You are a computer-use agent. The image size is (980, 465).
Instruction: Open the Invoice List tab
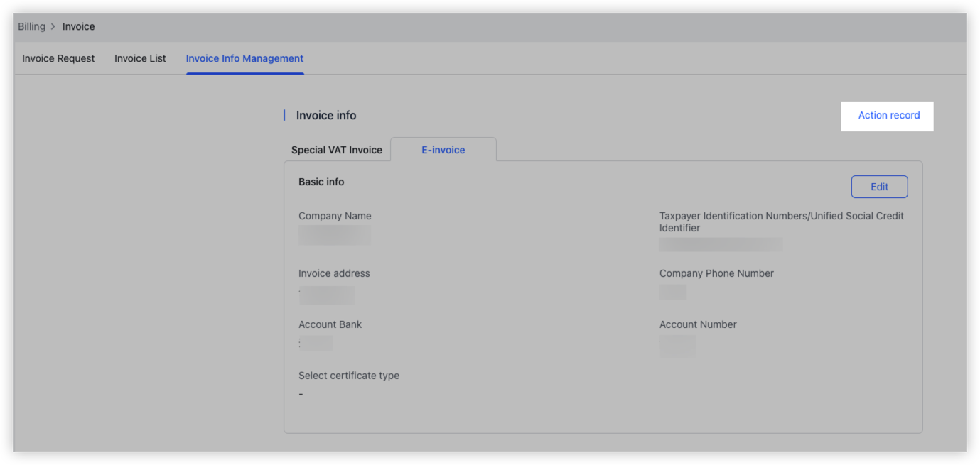click(140, 58)
